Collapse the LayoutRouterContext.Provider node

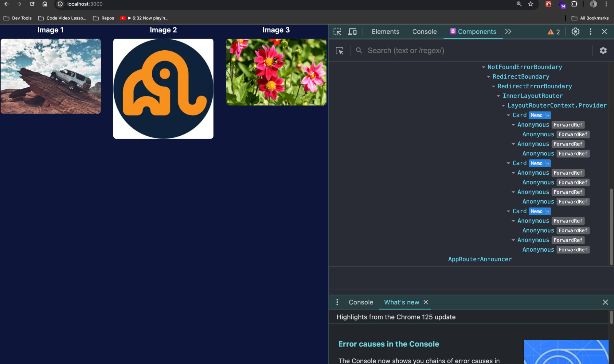coord(503,106)
